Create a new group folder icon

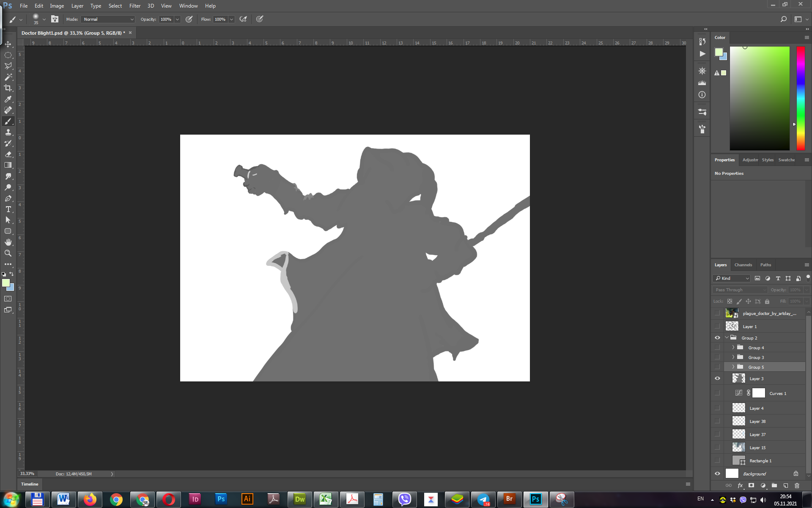pyautogui.click(x=774, y=486)
